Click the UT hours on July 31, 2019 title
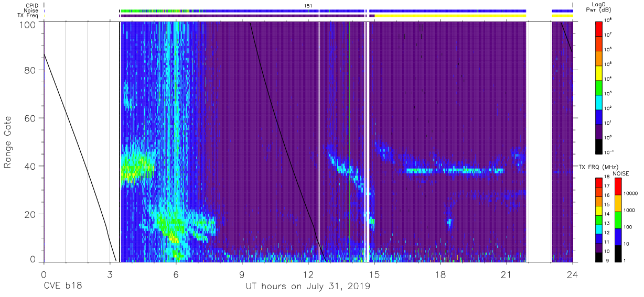Viewport: 644px width, 297px height. click(308, 287)
